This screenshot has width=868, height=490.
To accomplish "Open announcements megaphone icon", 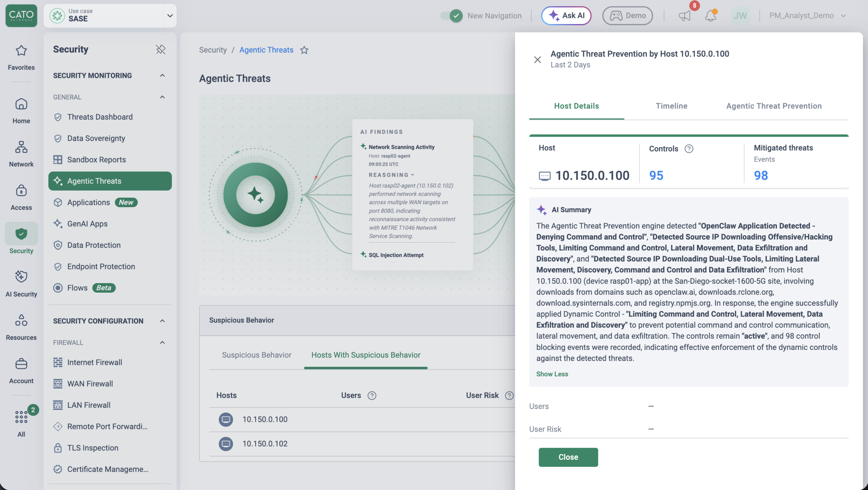I will point(684,16).
